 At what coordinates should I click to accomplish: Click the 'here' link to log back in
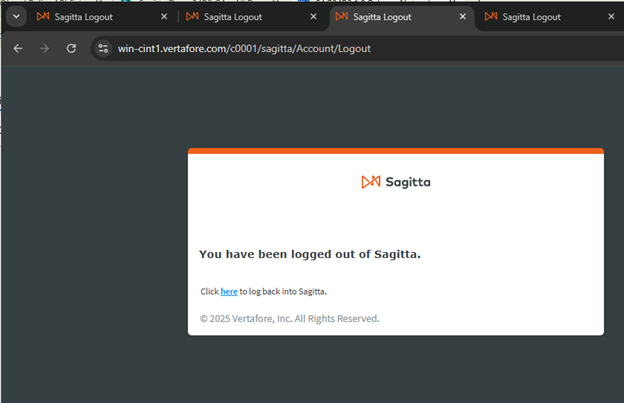(229, 292)
